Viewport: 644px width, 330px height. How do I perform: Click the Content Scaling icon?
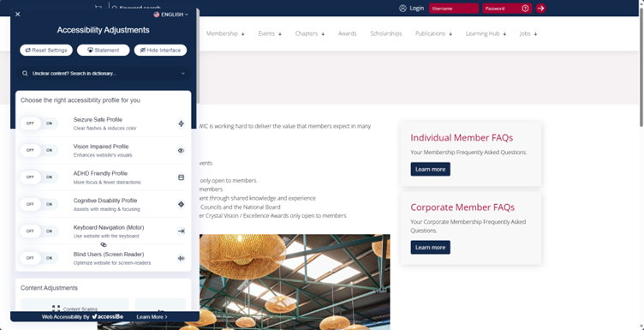pyautogui.click(x=56, y=309)
